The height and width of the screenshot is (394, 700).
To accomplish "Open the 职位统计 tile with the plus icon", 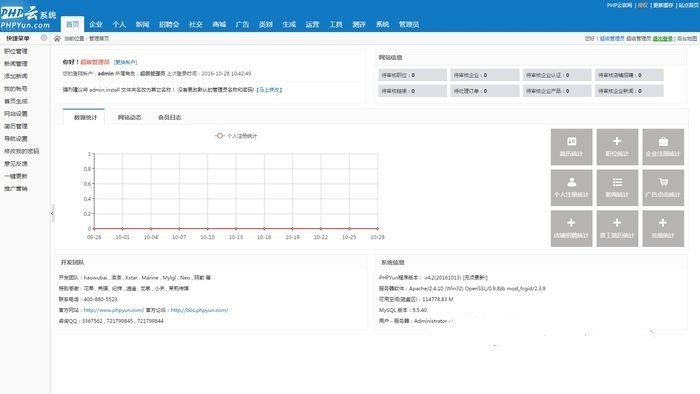I will [617, 147].
